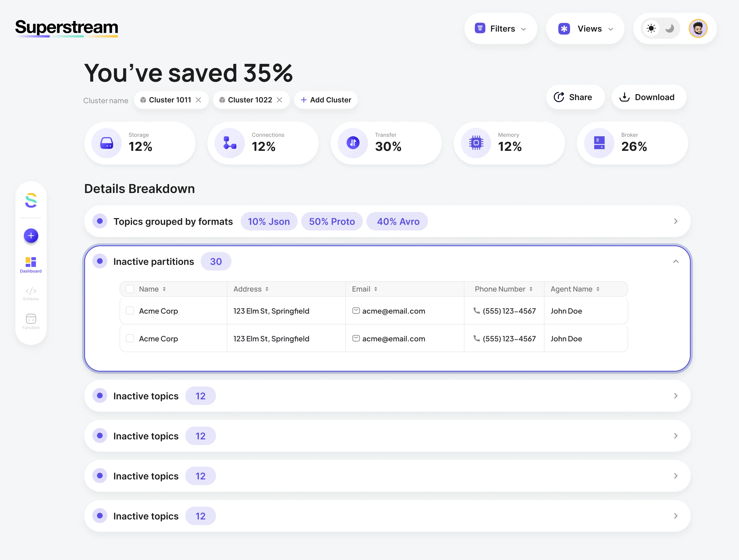Click the first row envelope email icon
This screenshot has width=739, height=560.
(356, 311)
